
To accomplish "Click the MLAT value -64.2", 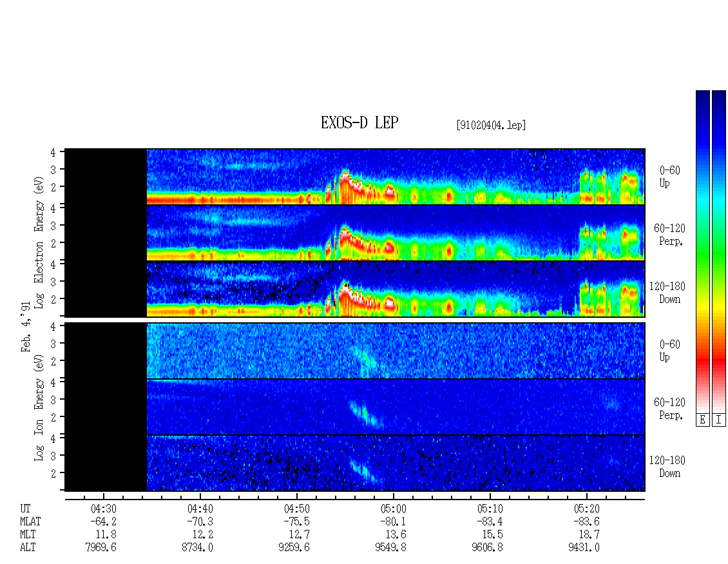I will point(104,521).
